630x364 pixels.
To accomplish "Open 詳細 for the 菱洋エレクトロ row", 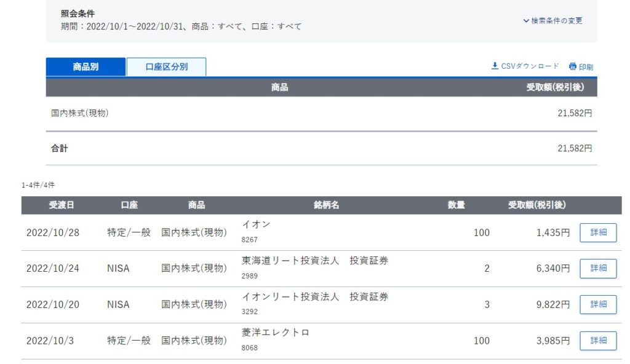I will [x=597, y=340].
